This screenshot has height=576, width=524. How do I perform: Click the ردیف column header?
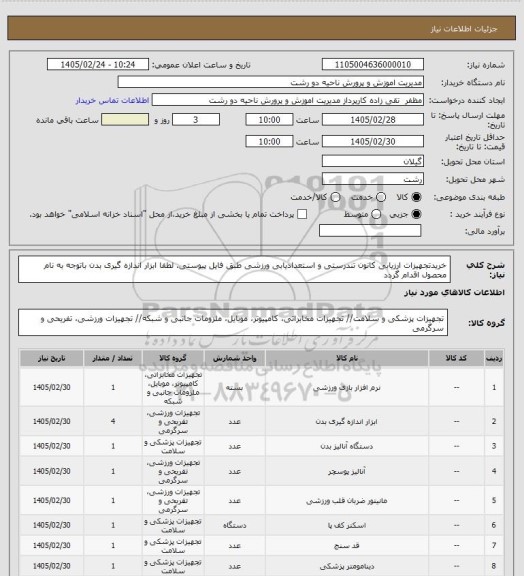tap(494, 359)
